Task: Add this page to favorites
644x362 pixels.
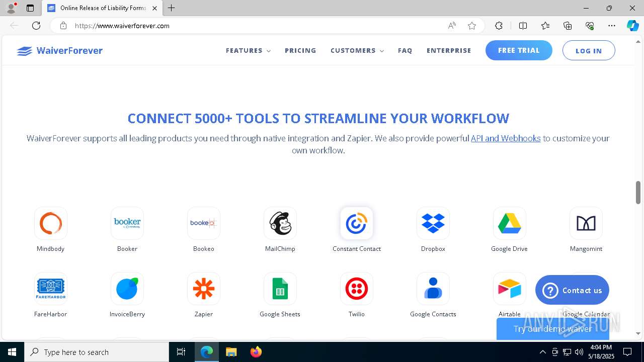Action: 472,26
